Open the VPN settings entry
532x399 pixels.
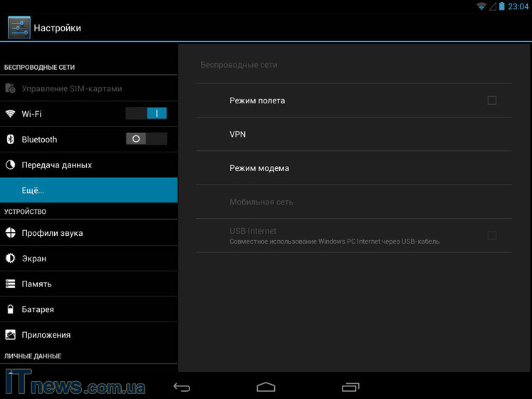click(x=353, y=135)
